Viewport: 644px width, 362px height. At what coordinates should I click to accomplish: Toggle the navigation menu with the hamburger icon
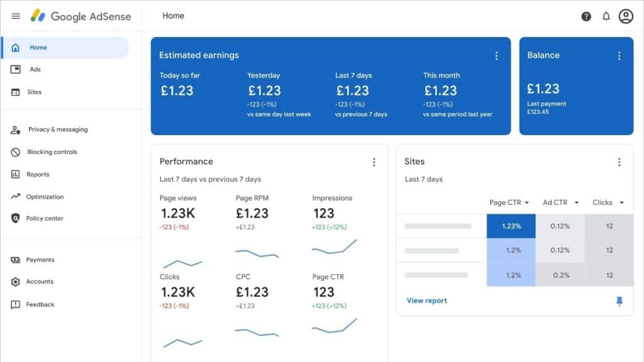[x=16, y=16]
